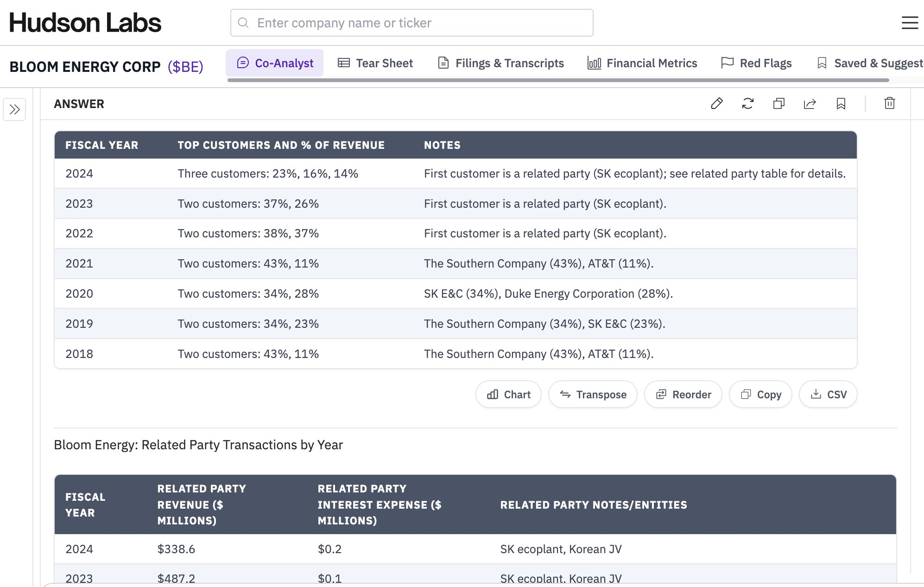Viewport: 924px width, 587px height.
Task: Click the chart icon inside the Chart button
Action: click(493, 394)
